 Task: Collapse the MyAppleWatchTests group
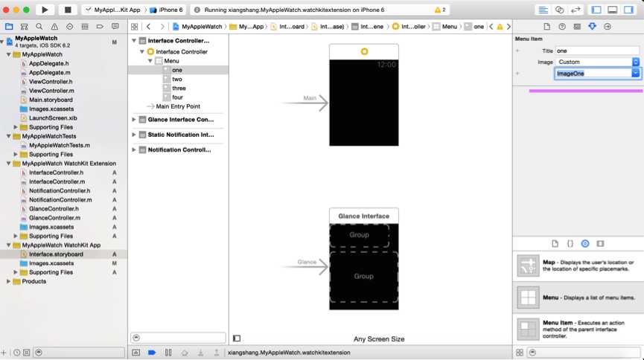coord(9,136)
